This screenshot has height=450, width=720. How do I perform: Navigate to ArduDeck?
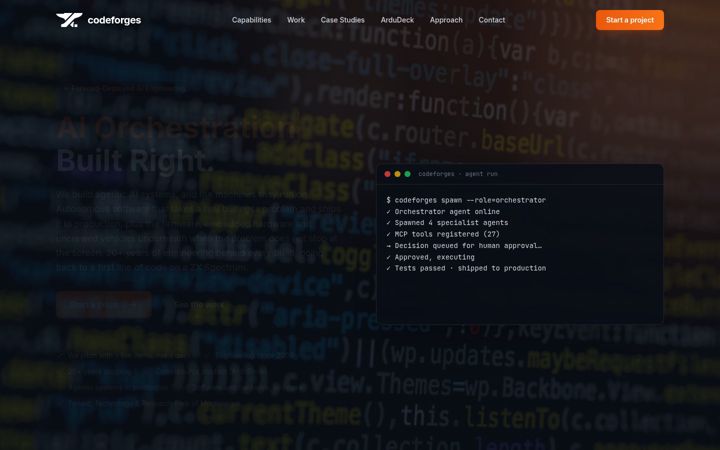click(x=397, y=20)
